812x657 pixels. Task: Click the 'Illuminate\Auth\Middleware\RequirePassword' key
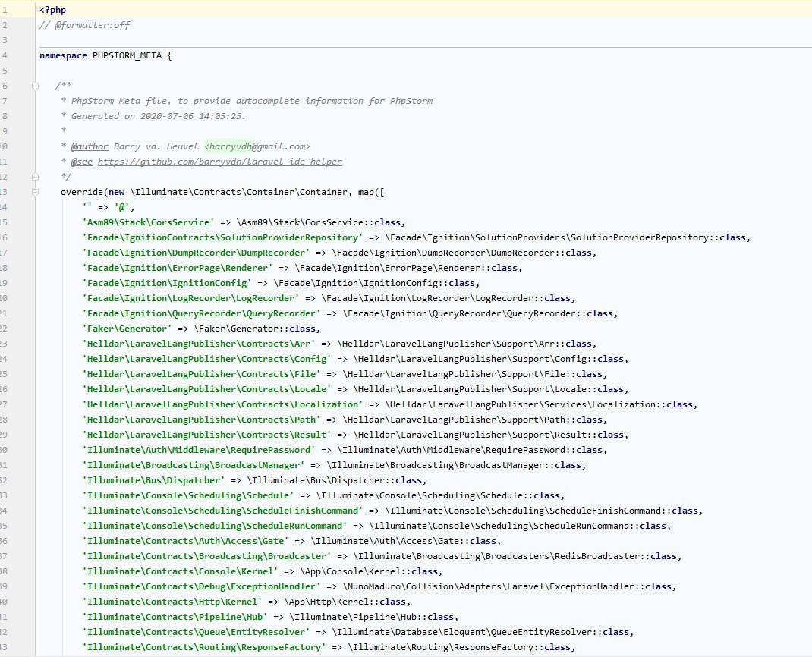tap(199, 450)
